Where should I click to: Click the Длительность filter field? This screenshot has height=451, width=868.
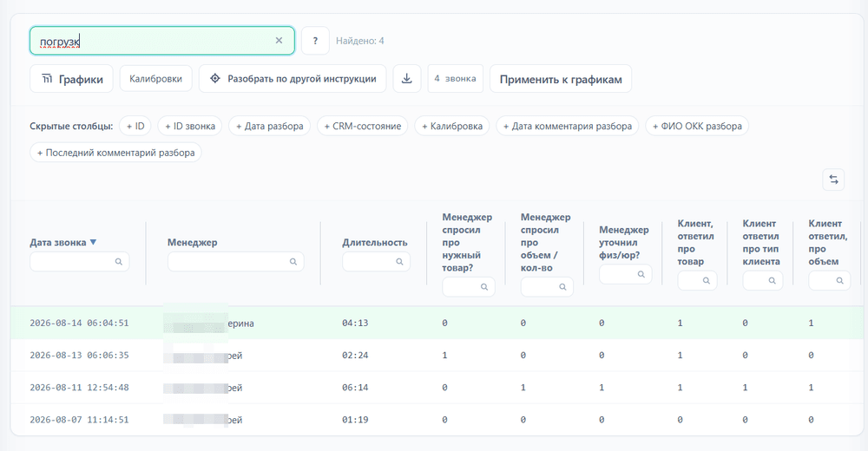(376, 261)
